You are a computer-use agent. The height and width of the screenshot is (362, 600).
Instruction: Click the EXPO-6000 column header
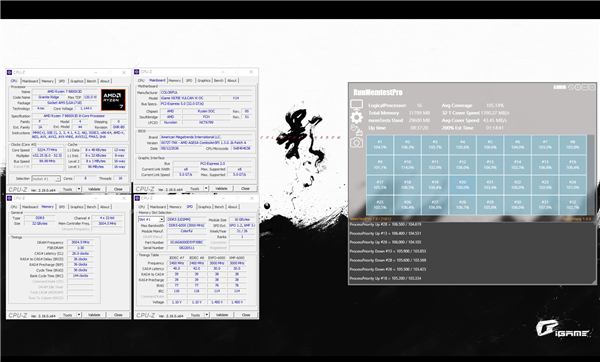point(217,258)
